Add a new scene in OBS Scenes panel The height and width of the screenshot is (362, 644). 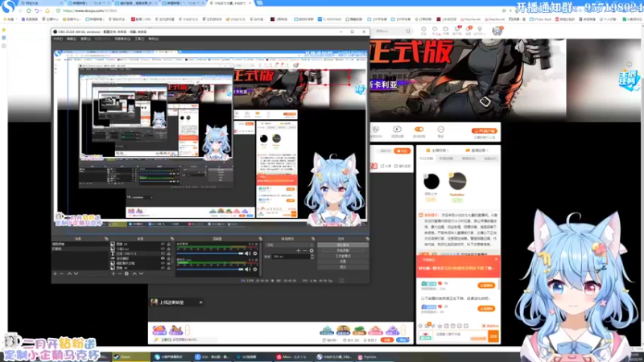pyautogui.click(x=55, y=274)
